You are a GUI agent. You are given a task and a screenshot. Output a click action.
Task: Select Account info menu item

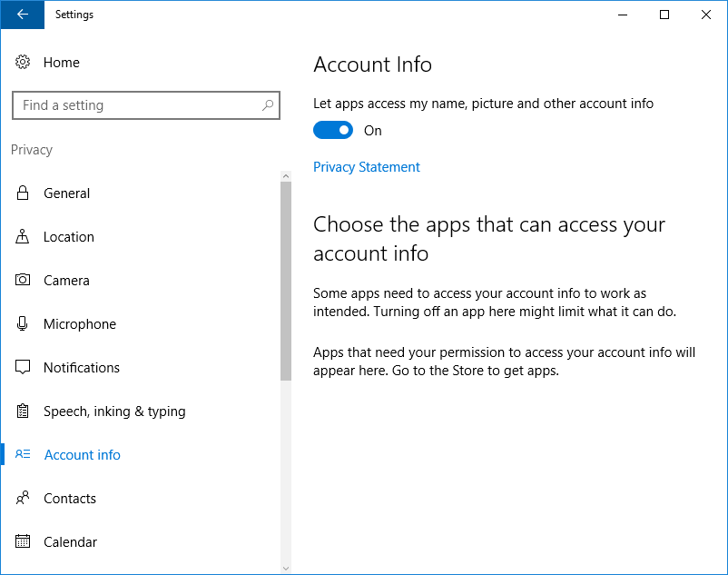(x=82, y=455)
